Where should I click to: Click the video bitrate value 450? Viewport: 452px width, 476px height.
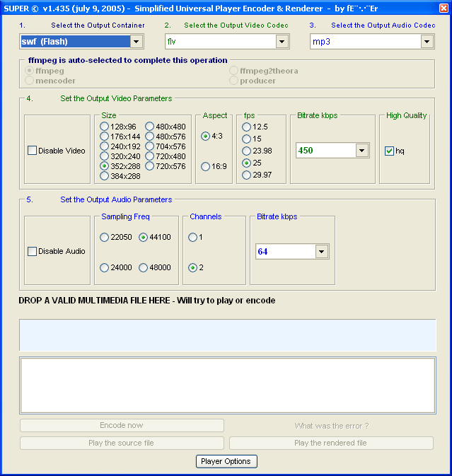306,151
